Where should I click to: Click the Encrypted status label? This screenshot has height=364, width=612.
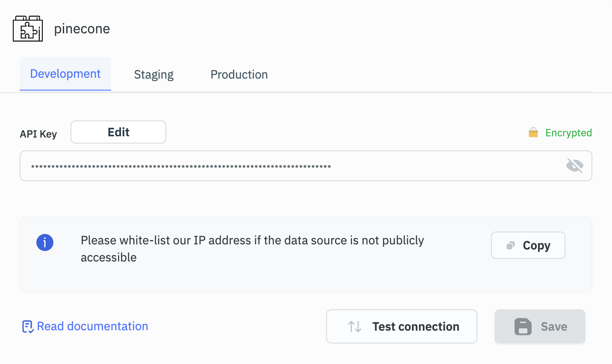pyautogui.click(x=568, y=133)
